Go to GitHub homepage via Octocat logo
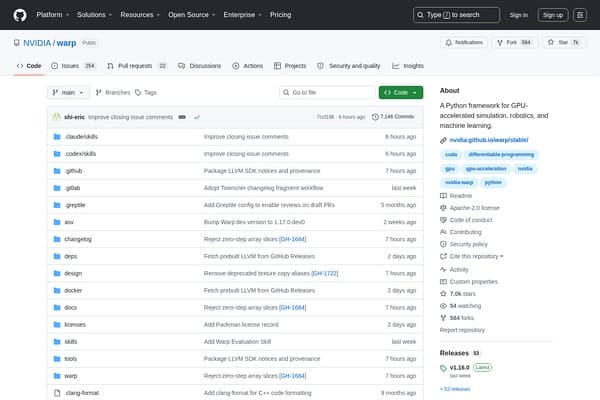This screenshot has height=400, width=600. (20, 15)
